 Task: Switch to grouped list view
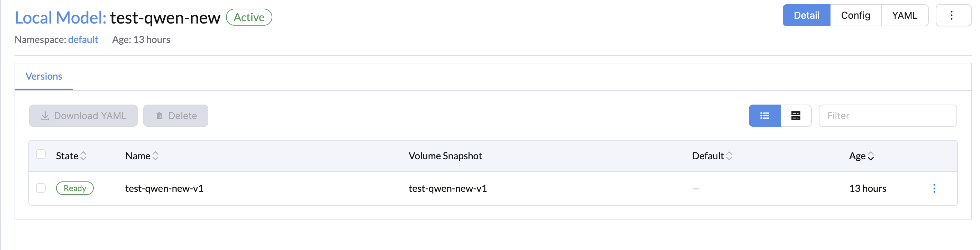point(796,116)
